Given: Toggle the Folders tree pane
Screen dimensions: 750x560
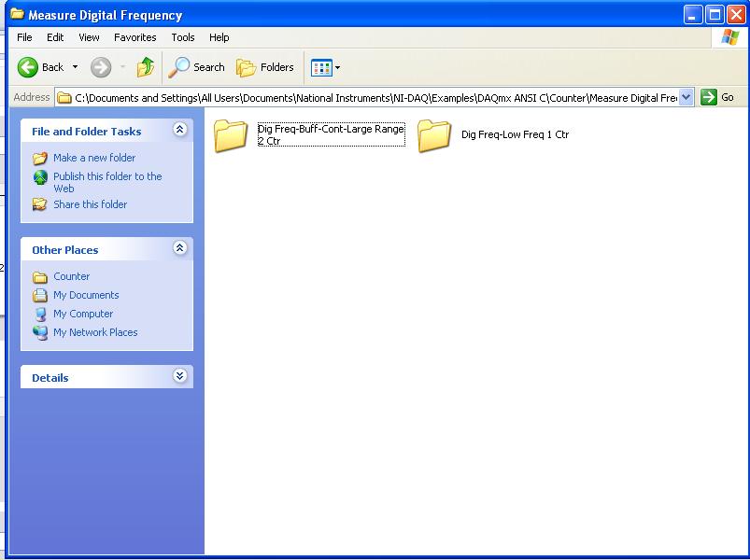Looking at the screenshot, I should point(265,67).
